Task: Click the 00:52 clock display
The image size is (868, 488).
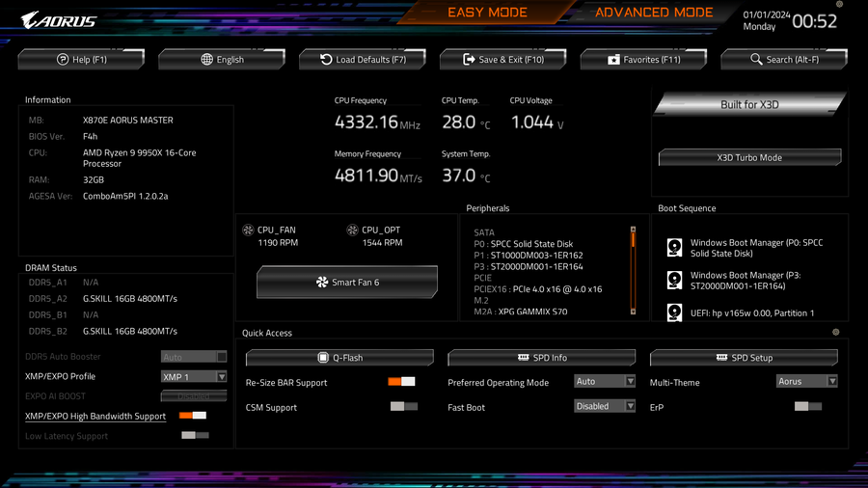Action: (814, 21)
